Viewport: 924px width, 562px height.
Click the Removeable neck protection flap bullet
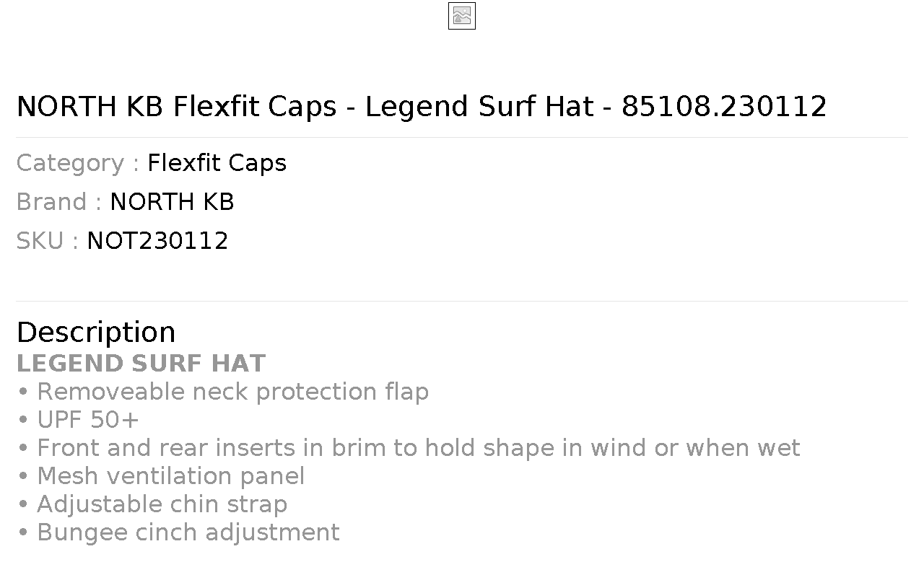point(223,392)
